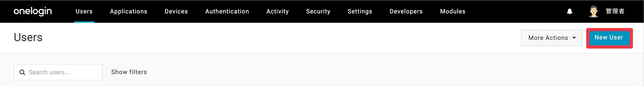Open the Developers menu
Viewport: 644px width, 86px height.
406,11
